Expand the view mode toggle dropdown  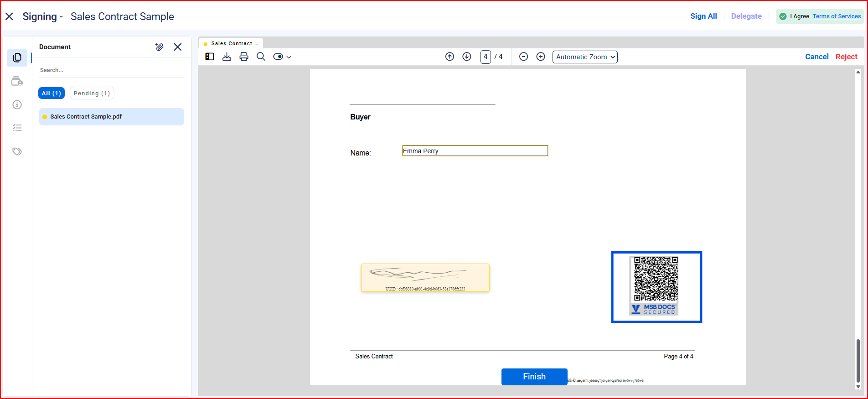click(282, 57)
